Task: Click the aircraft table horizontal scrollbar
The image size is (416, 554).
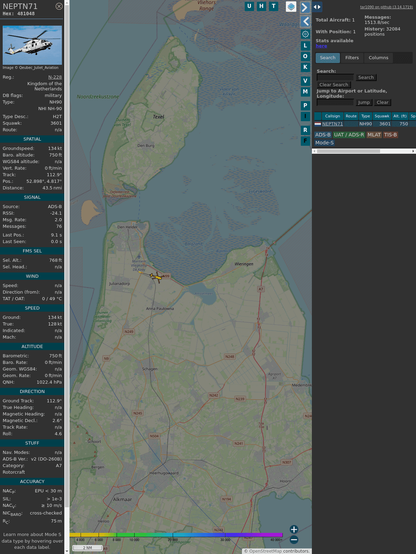Action: (x=364, y=151)
